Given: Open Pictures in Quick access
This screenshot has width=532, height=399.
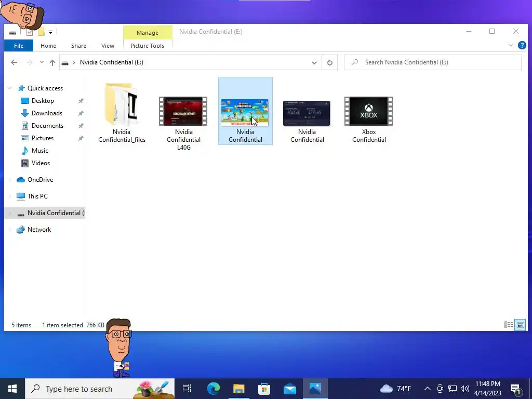Looking at the screenshot, I should [x=42, y=138].
